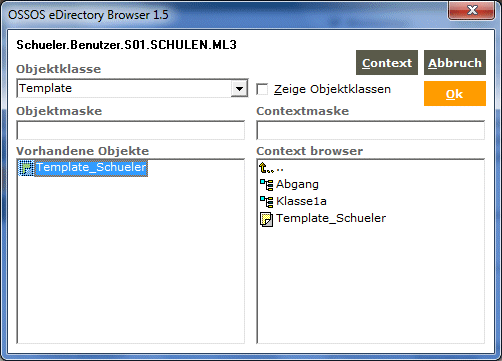
Task: Select the Klasse1a entry in Context browser
Action: [x=301, y=201]
